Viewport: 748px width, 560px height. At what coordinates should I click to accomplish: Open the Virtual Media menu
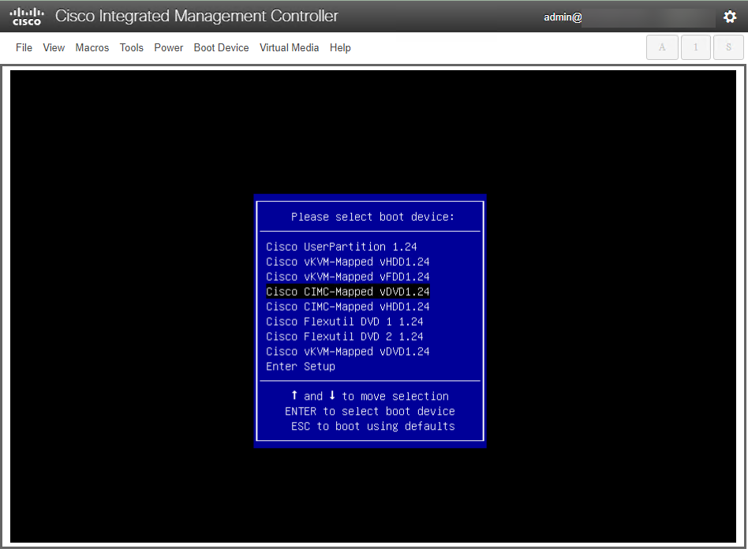(x=290, y=47)
